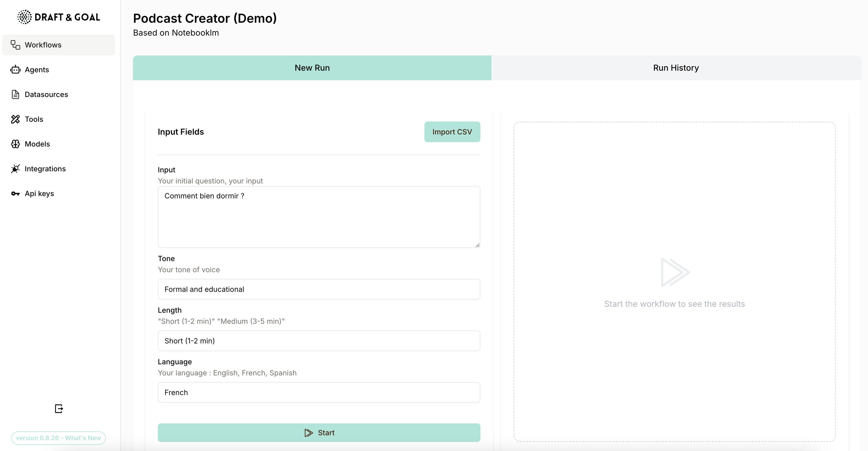This screenshot has height=451, width=868.
Task: Focus the Tone field
Action: pyautogui.click(x=319, y=289)
